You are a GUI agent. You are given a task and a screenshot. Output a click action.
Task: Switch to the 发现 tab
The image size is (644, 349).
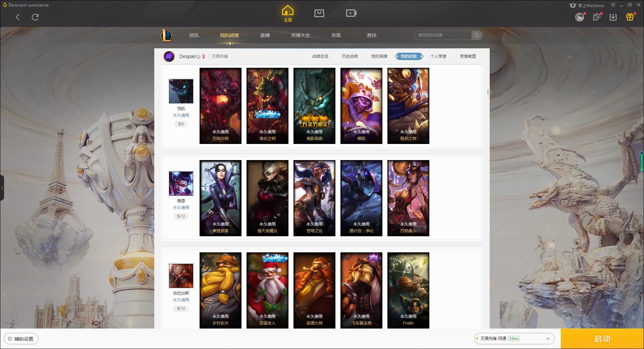[336, 35]
